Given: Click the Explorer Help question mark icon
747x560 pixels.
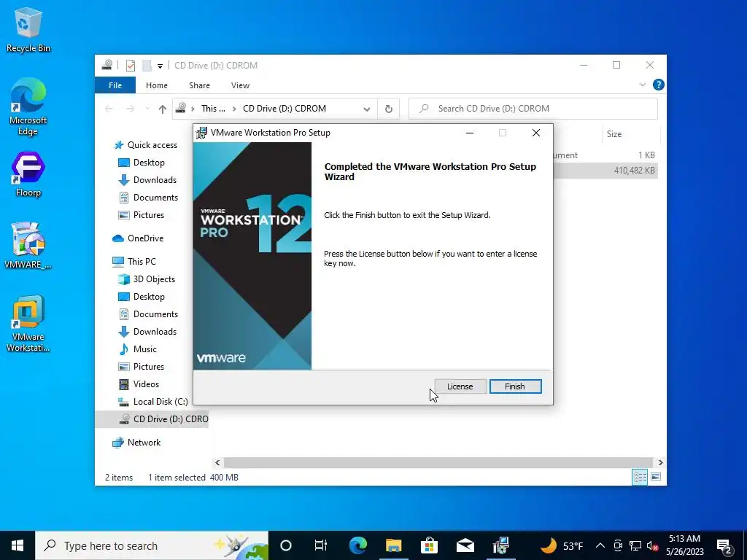Looking at the screenshot, I should tap(659, 85).
